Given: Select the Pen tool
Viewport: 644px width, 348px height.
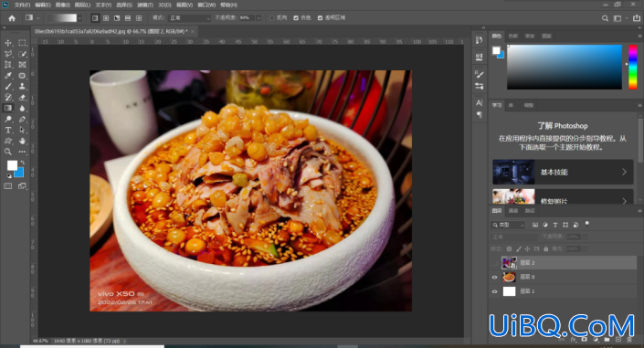Looking at the screenshot, I should tap(22, 119).
